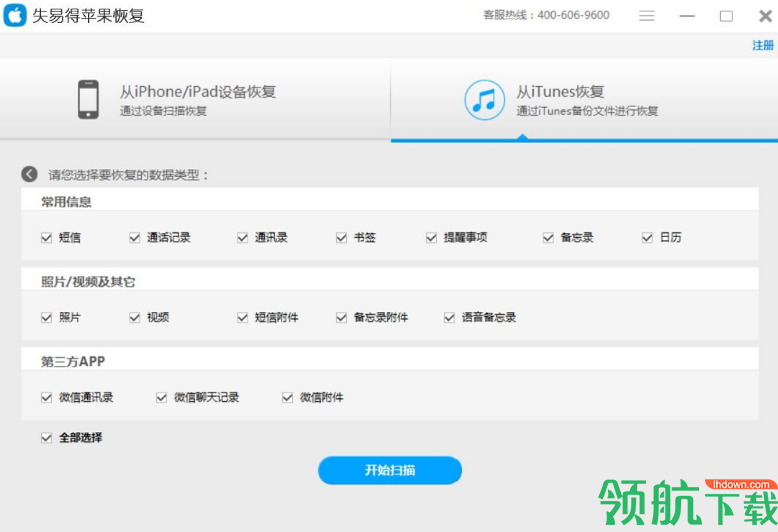778x532 pixels.
Task: Click the back arrow beside data type prompt
Action: coord(29,174)
